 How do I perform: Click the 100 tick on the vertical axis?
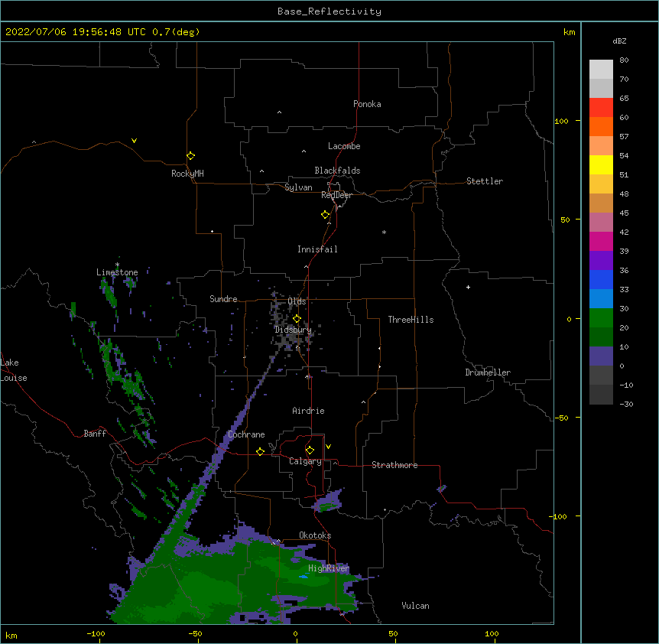(x=561, y=121)
